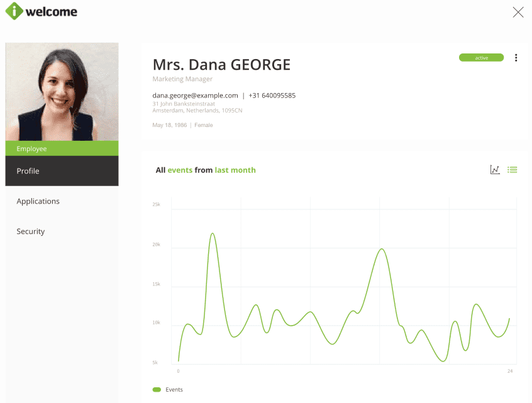The image size is (532, 403).
Task: Switch to the line chart view
Action: [495, 170]
